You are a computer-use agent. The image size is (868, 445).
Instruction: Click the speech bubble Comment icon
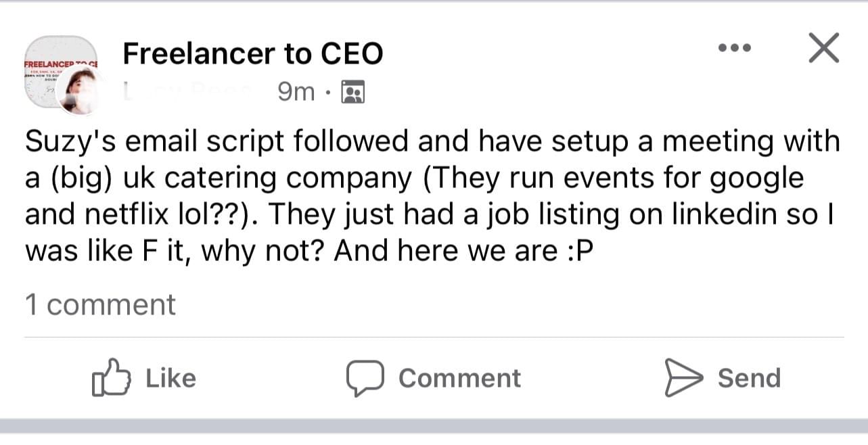pos(365,377)
